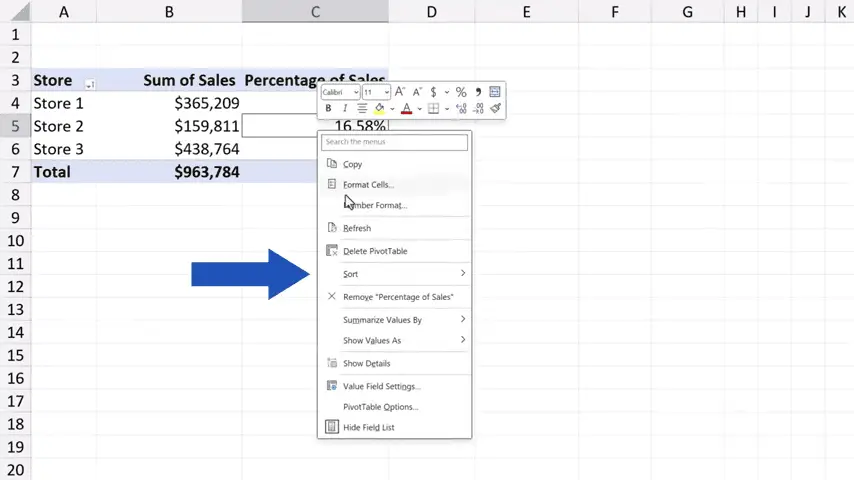
Task: Click the Increase Decimal icon
Action: (x=461, y=109)
